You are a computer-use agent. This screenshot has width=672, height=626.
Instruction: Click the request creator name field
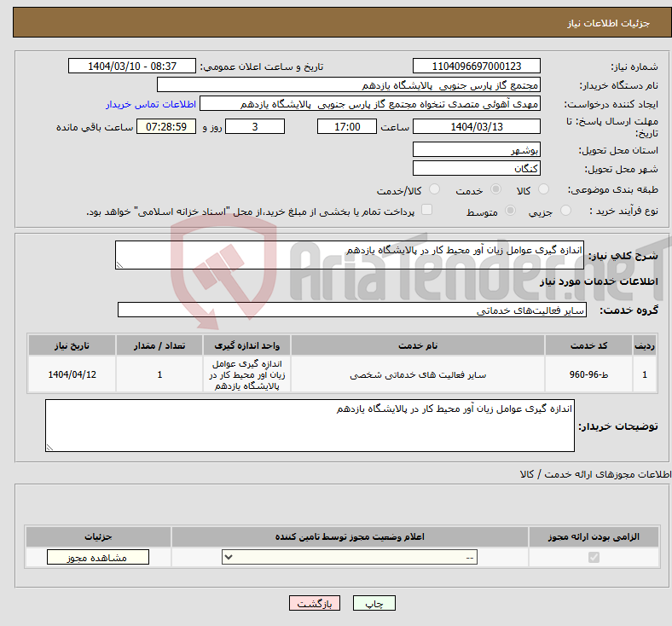click(x=370, y=104)
